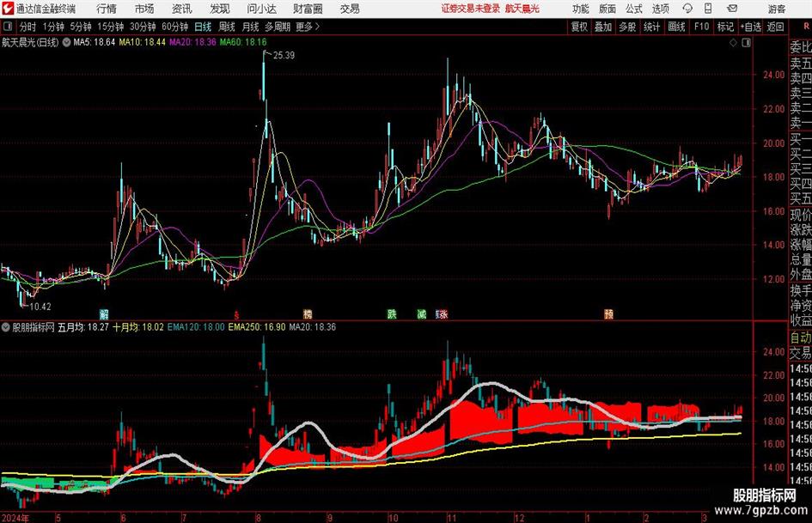Click the 解 event marker on timeline
Image resolution: width=812 pixels, height=523 pixels.
coord(104,313)
